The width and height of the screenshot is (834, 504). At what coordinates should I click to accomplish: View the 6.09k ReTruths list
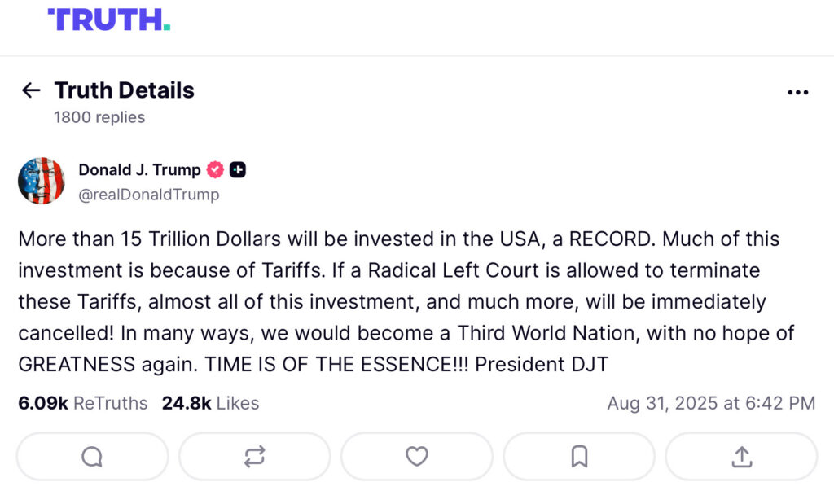(83, 403)
